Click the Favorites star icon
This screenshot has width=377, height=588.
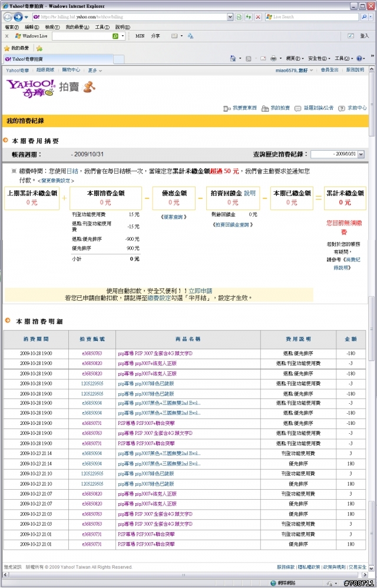pyautogui.click(x=6, y=48)
